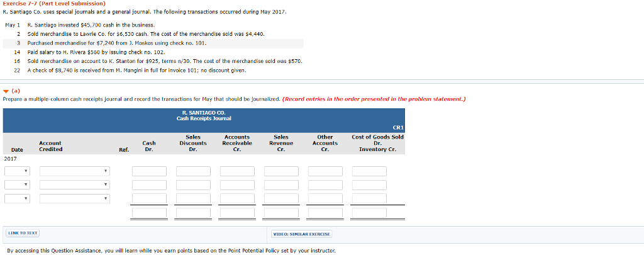Open the VIDEO: SIMILAR EXERCISE link
Screen dimensions: 644x255
tap(302, 234)
